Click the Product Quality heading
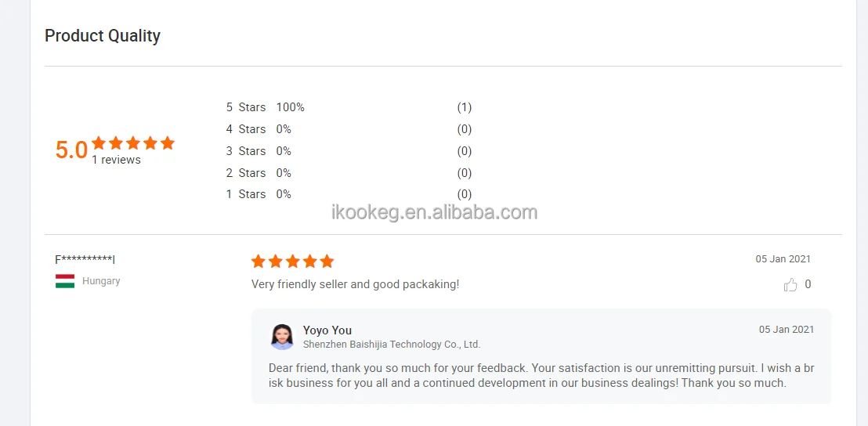This screenshot has height=426, width=868. (103, 36)
